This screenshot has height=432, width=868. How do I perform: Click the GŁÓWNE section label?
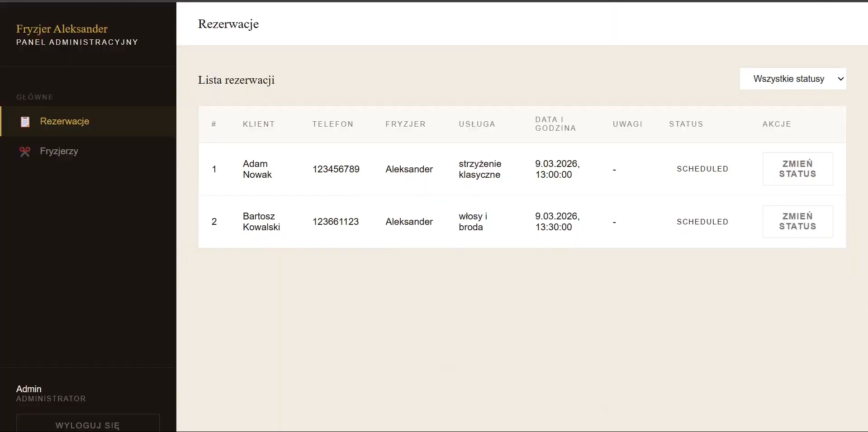pos(35,97)
